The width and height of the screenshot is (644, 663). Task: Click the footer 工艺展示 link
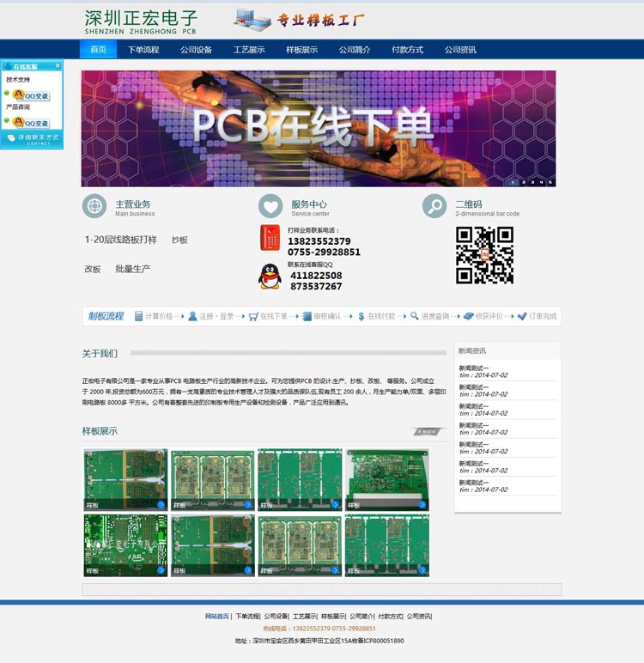[x=305, y=616]
